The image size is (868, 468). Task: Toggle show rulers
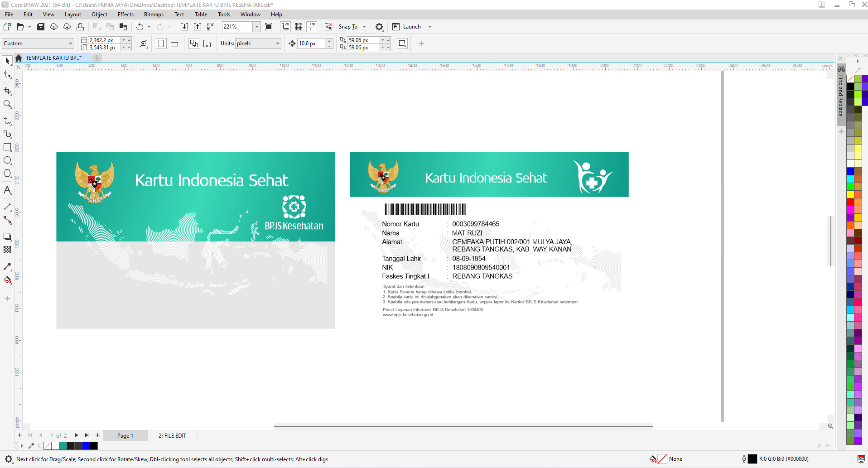click(285, 27)
